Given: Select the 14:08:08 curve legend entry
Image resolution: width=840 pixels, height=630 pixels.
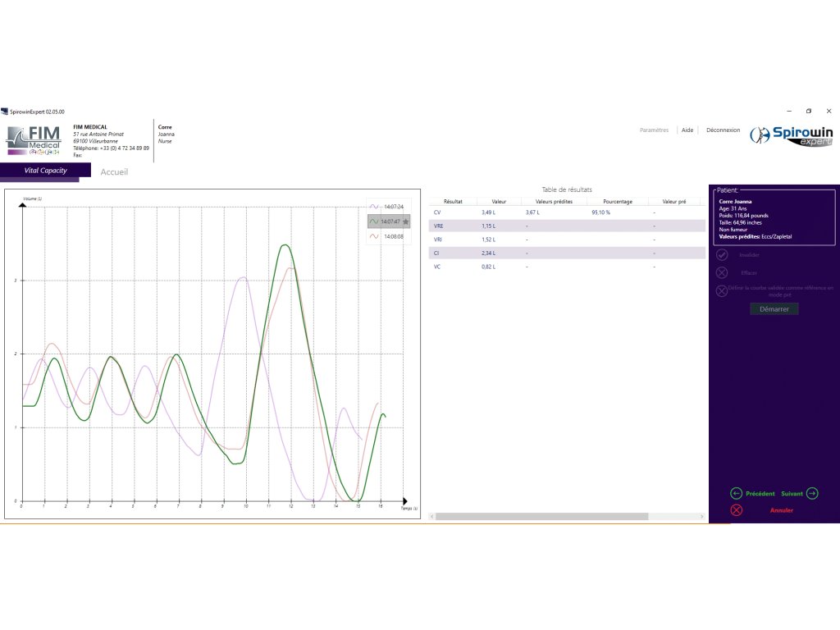Looking at the screenshot, I should [389, 236].
